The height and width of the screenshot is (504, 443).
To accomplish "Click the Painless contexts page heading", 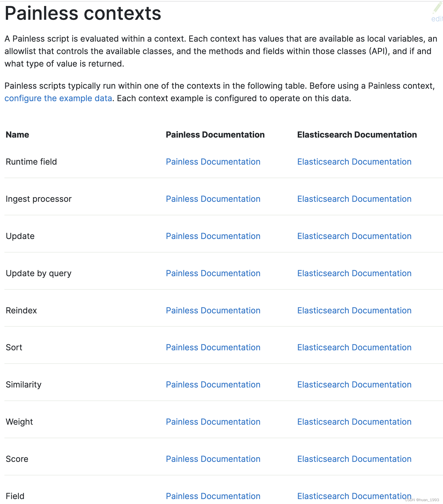I will point(83,14).
